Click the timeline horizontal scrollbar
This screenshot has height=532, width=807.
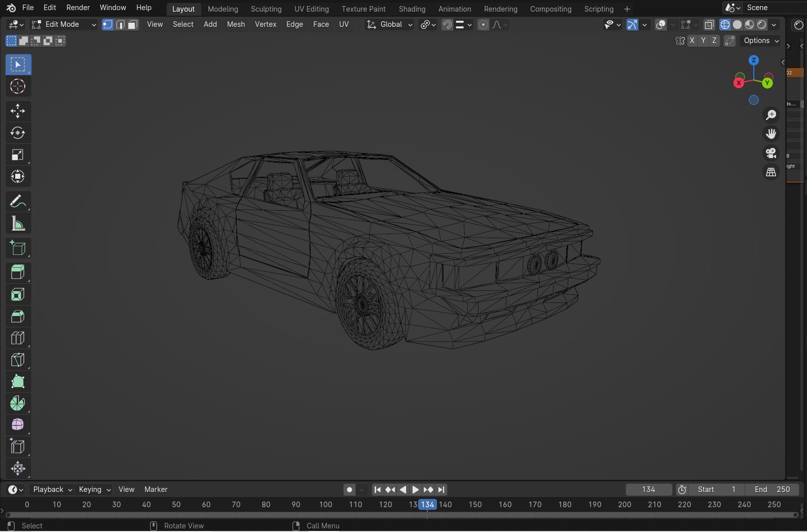tap(402, 515)
